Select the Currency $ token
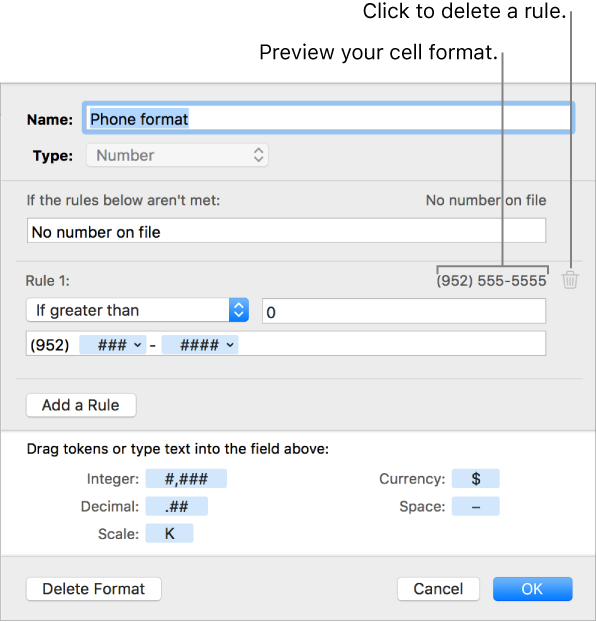This screenshot has height=622, width=596. click(476, 479)
